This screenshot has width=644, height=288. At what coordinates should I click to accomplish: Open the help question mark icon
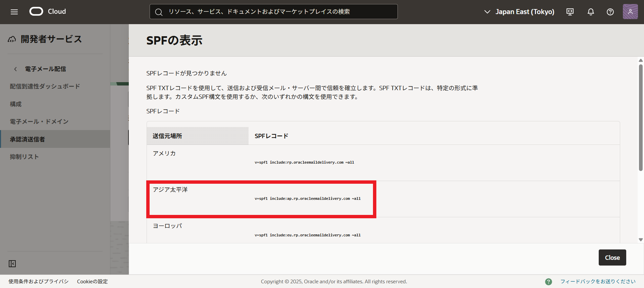click(610, 12)
